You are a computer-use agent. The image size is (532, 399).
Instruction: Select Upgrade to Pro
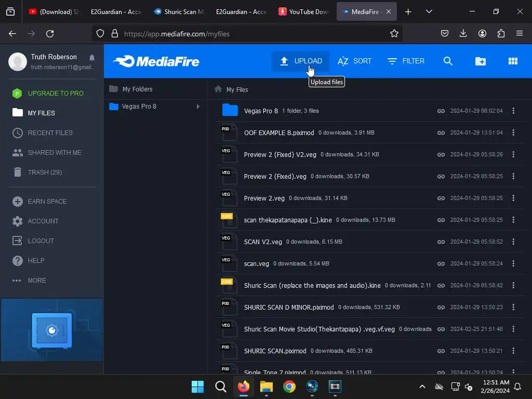tap(48, 94)
